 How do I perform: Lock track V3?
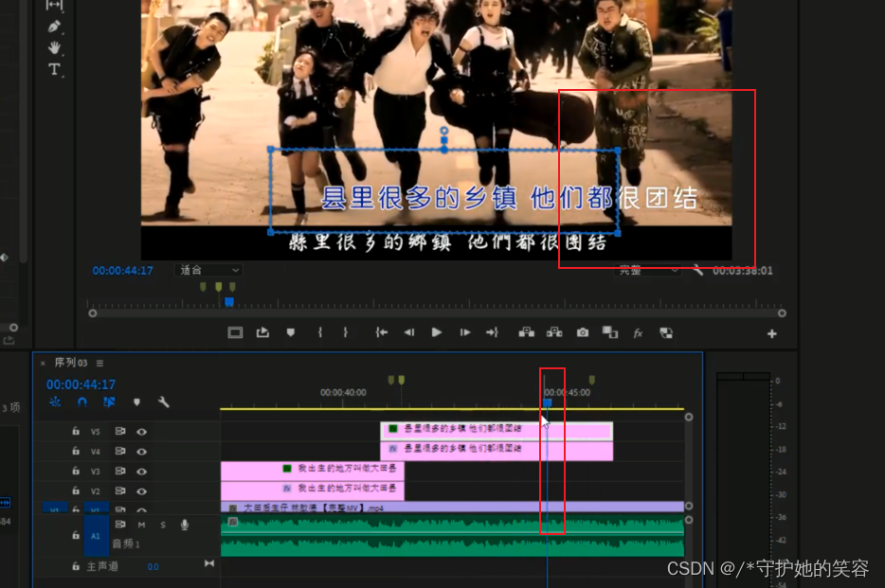pyautogui.click(x=76, y=471)
